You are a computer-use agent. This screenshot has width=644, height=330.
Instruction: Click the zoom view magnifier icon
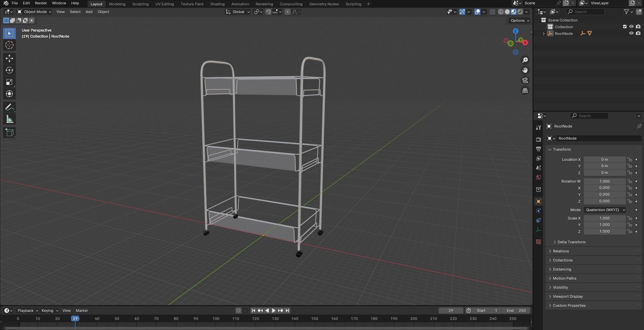pyautogui.click(x=525, y=60)
